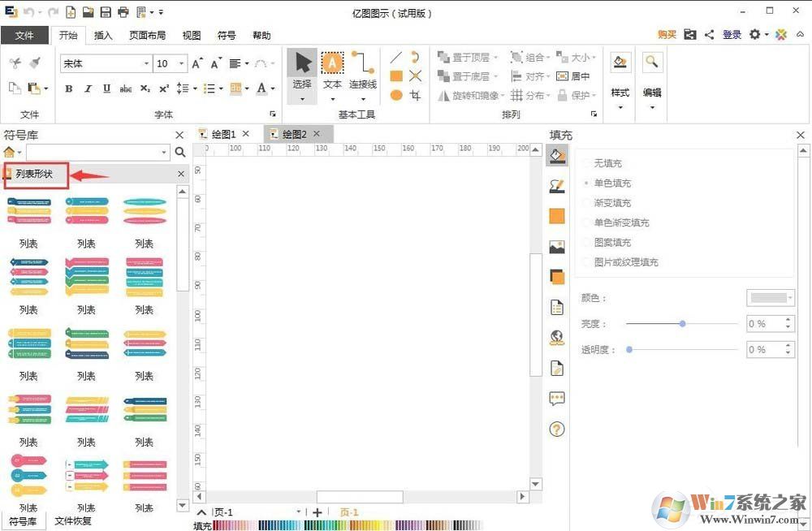Image resolution: width=812 pixels, height=531 pixels.
Task: Click the 购买 purchase link
Action: tap(667, 35)
